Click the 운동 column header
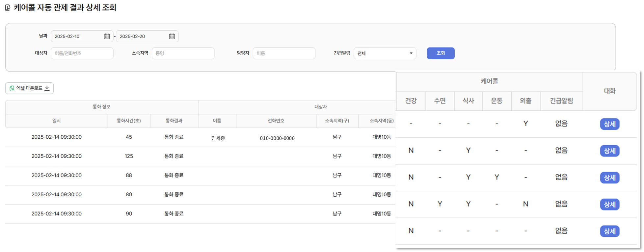The image size is (644, 252). (496, 101)
